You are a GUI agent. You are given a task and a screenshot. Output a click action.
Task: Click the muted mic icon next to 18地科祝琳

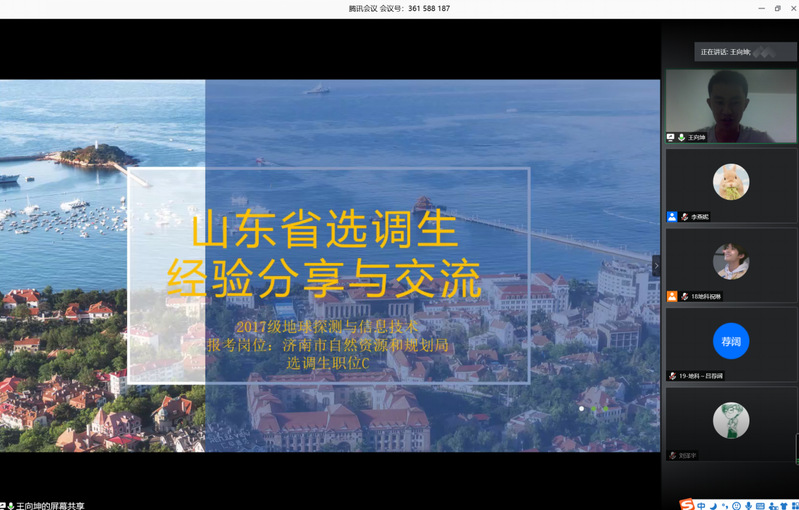[x=685, y=296]
